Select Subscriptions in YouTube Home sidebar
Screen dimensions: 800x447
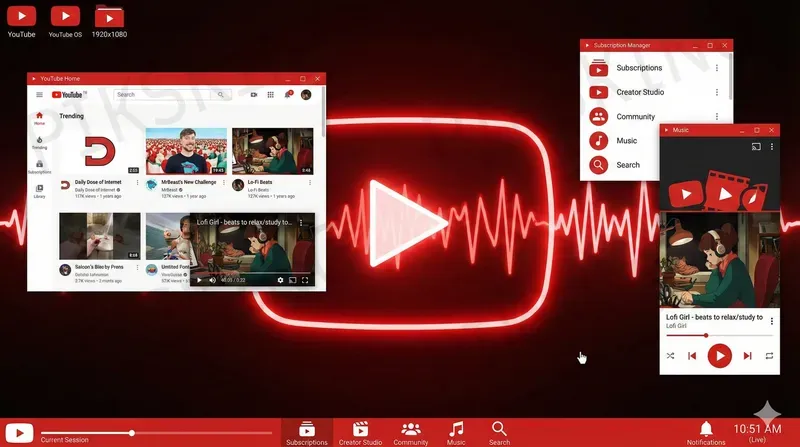point(39,167)
